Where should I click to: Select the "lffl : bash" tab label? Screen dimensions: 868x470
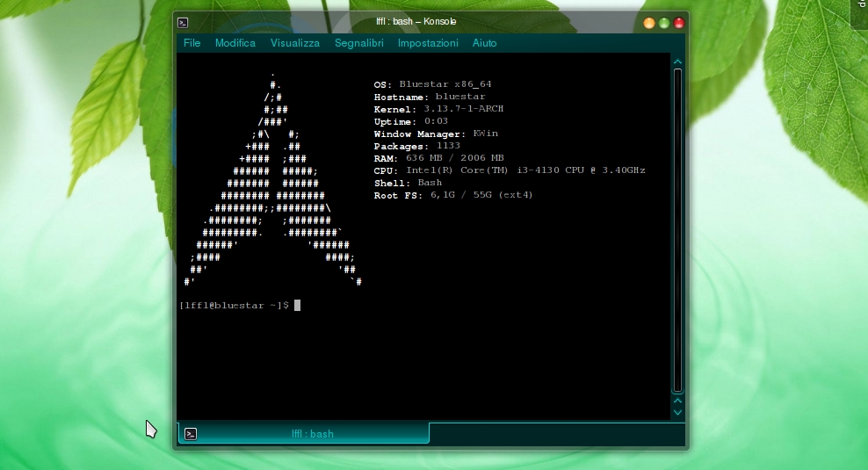(x=312, y=434)
